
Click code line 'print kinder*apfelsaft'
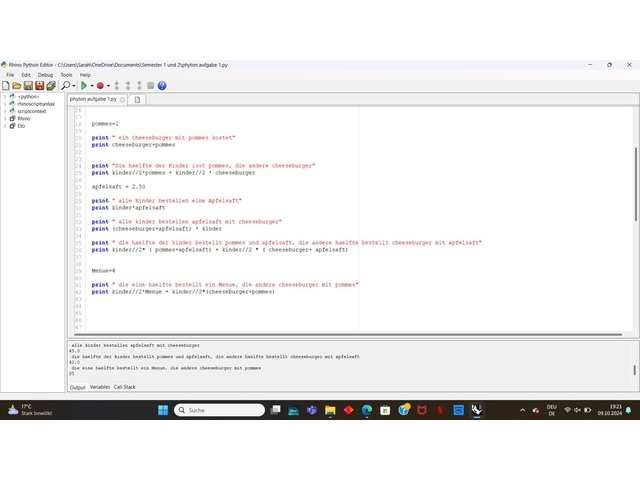point(128,208)
